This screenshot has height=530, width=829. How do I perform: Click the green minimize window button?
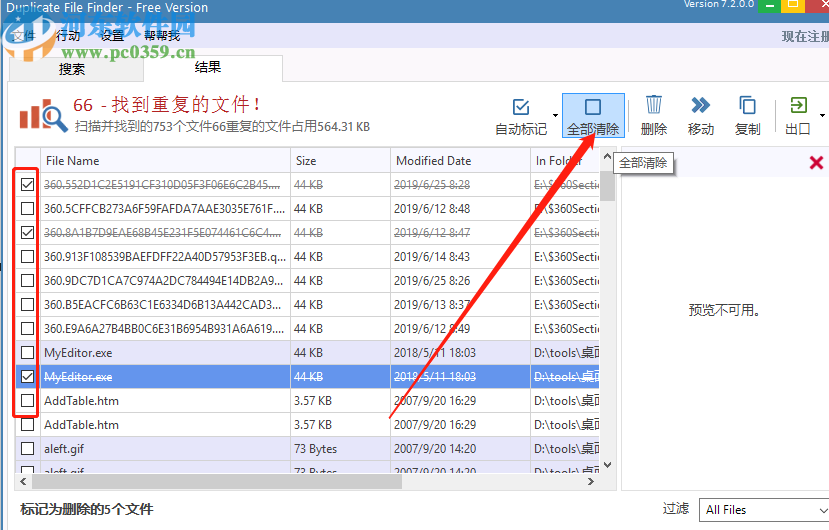click(x=770, y=5)
